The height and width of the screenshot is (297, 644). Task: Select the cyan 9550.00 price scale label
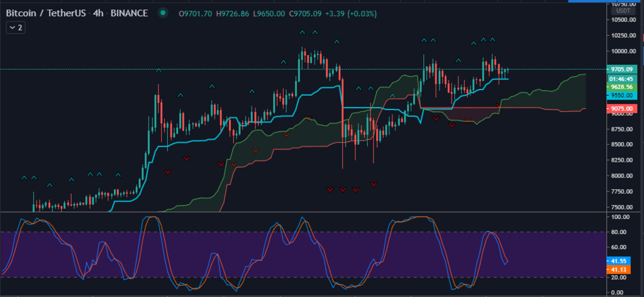620,95
